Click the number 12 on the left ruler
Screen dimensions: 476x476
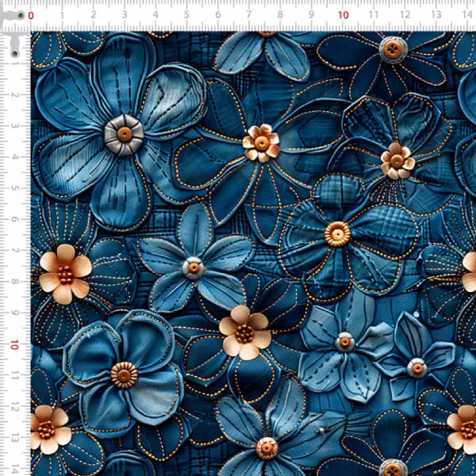(x=14, y=408)
